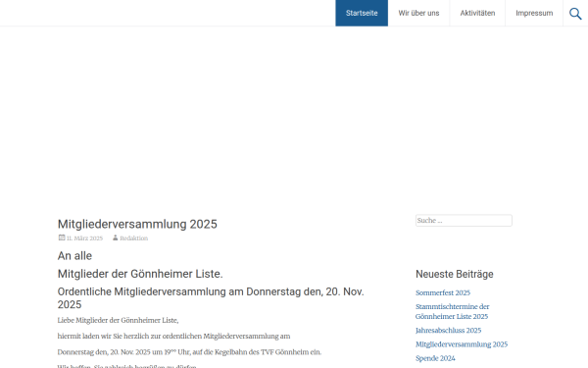
Task: Click the Mitglieder der Gönnheimer Liste. heading
Action: coord(140,274)
